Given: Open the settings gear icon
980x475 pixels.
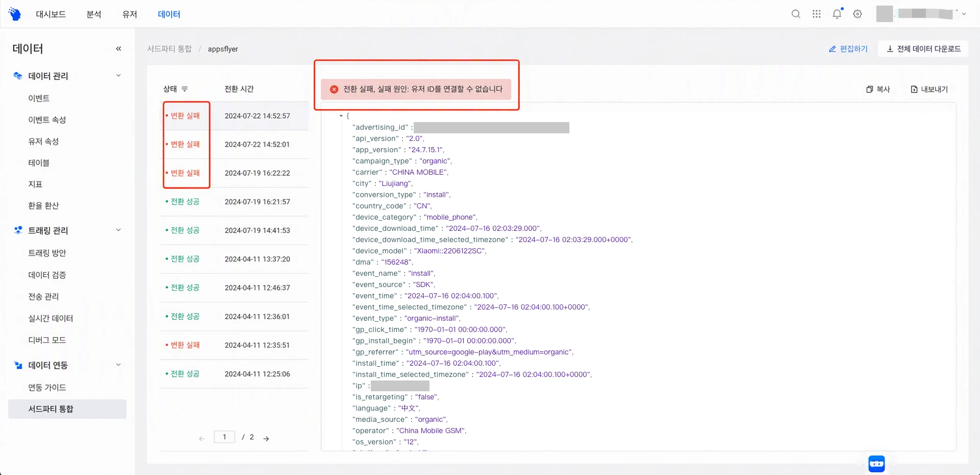Looking at the screenshot, I should (x=857, y=14).
